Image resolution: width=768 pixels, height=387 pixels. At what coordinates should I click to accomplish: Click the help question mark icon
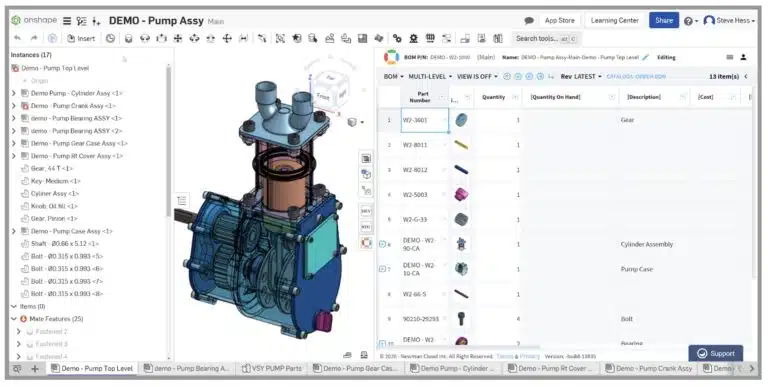coord(688,21)
